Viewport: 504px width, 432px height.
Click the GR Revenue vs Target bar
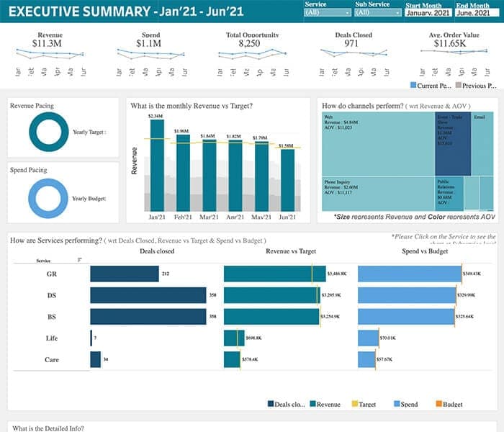coord(275,274)
